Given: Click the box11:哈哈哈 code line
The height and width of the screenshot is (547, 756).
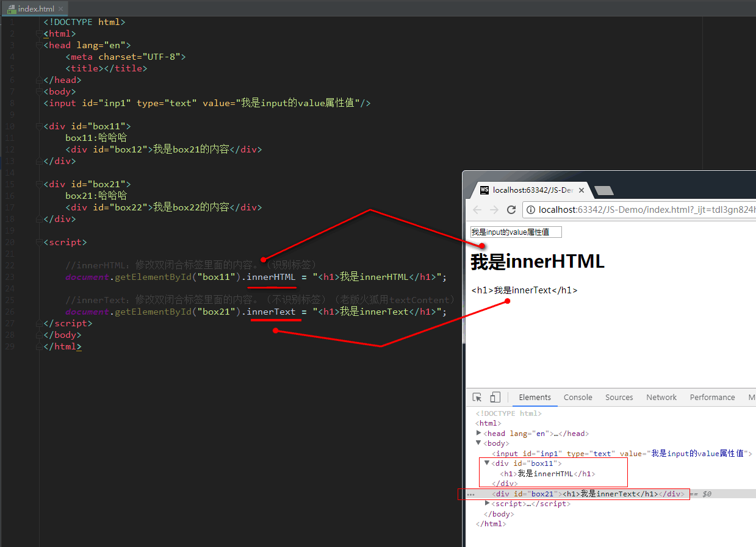Looking at the screenshot, I should (x=96, y=138).
